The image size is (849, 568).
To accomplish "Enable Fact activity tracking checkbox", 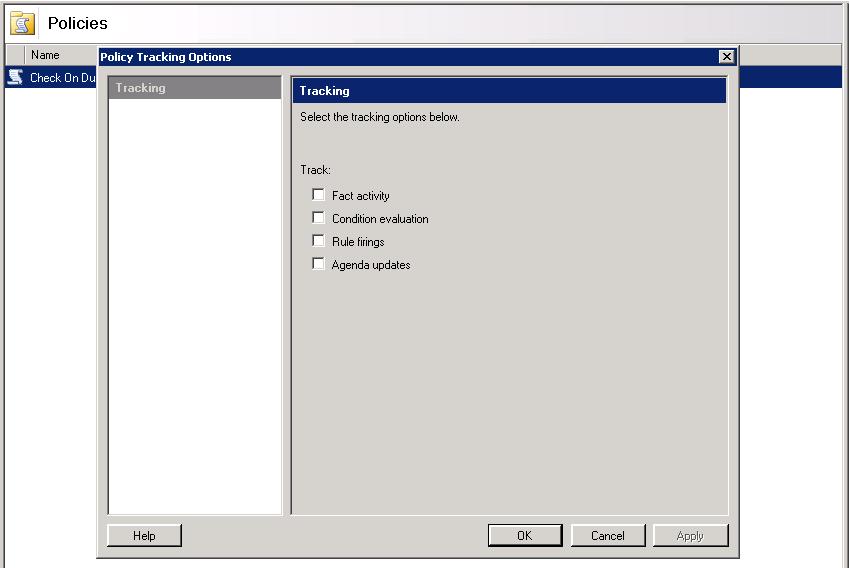I will pyautogui.click(x=318, y=195).
